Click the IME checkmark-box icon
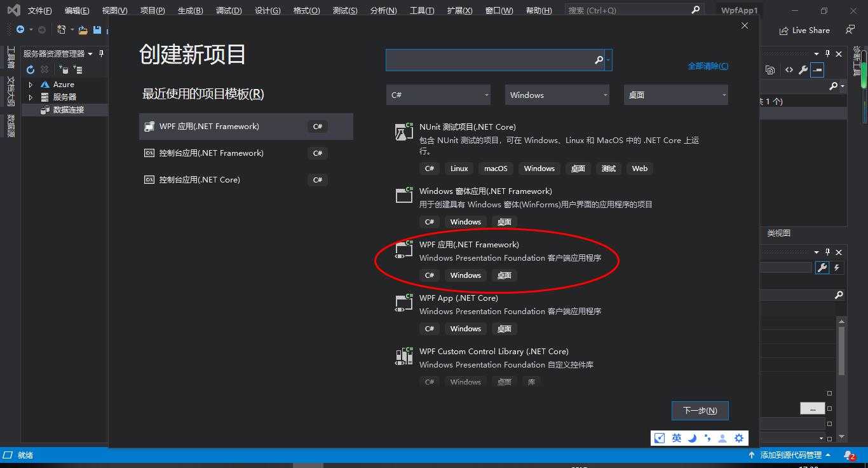Viewport: 868px width, 468px height. [660, 438]
